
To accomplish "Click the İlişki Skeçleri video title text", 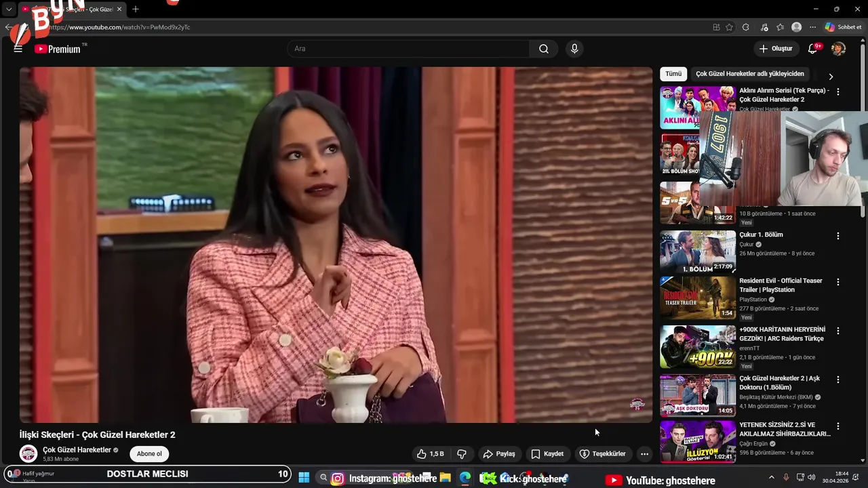I will (x=97, y=435).
